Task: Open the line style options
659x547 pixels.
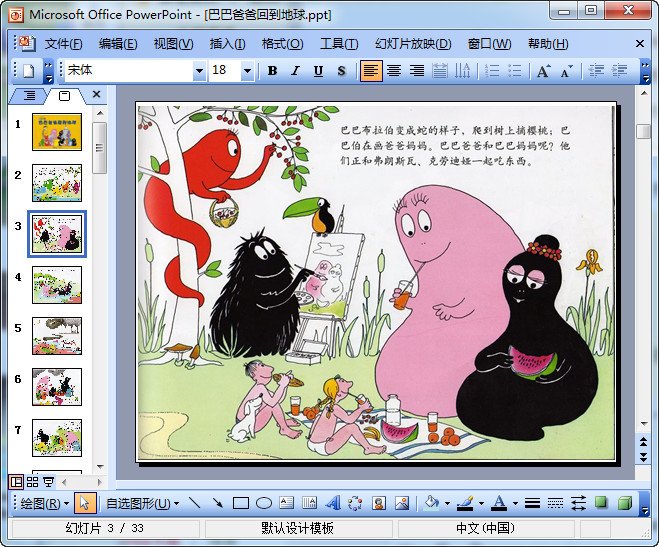Action: [532, 502]
